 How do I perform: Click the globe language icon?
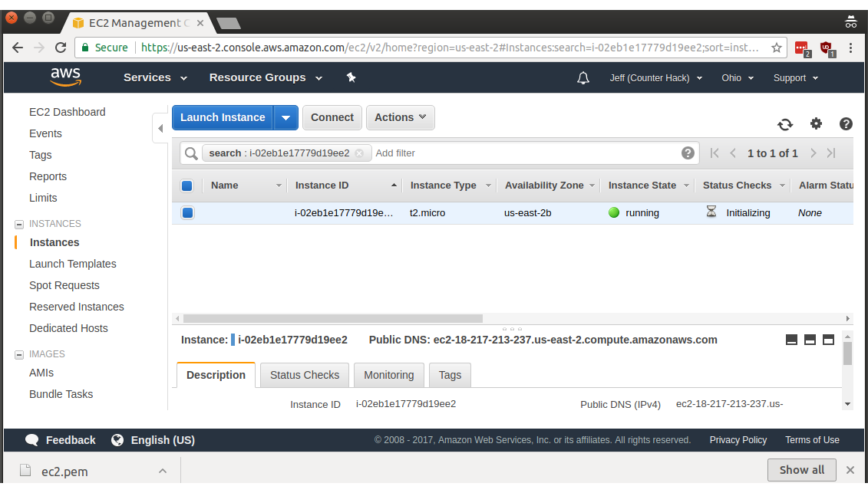click(117, 440)
